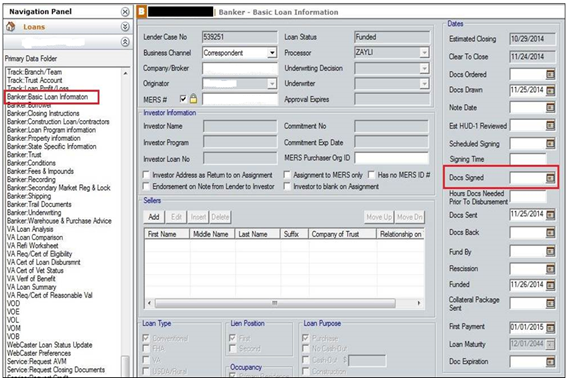Open the Originator dropdown
568x380 pixels.
pos(272,84)
